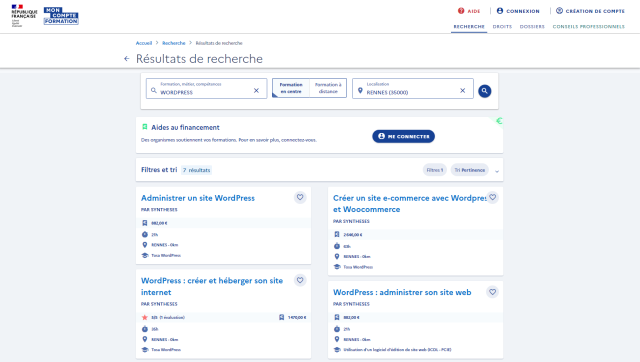640x362 pixels.
Task: Select Formation en centre option
Action: (291, 88)
